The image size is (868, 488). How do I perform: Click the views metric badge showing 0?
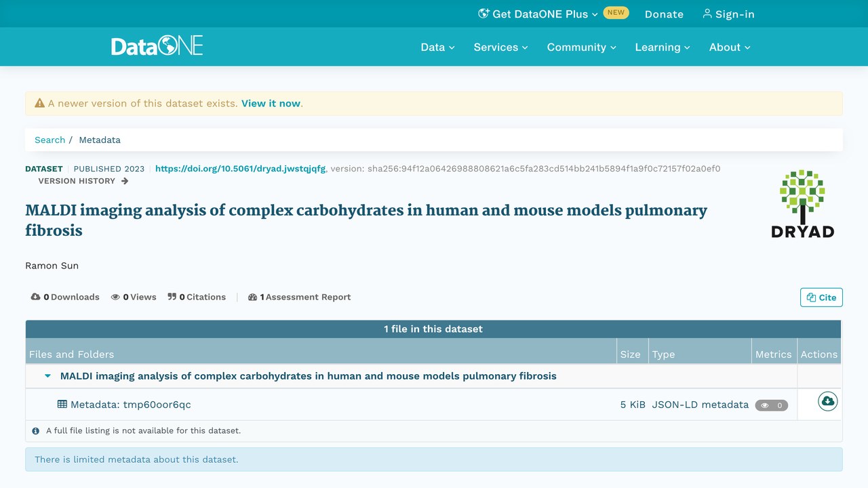772,405
